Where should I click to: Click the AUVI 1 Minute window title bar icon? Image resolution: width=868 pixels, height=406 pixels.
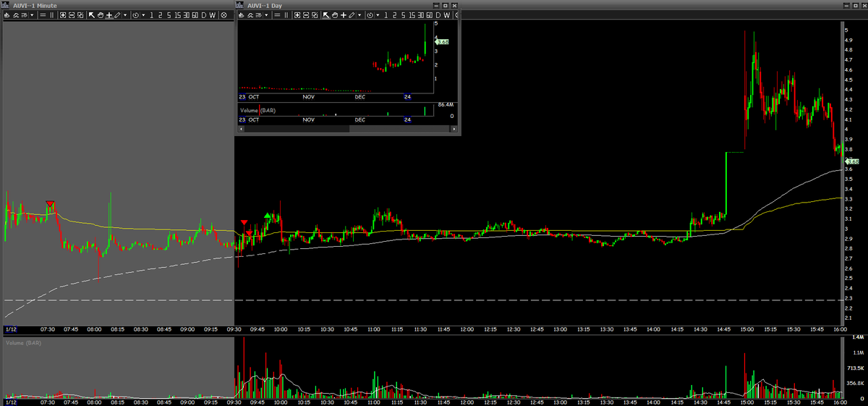tap(6, 5)
